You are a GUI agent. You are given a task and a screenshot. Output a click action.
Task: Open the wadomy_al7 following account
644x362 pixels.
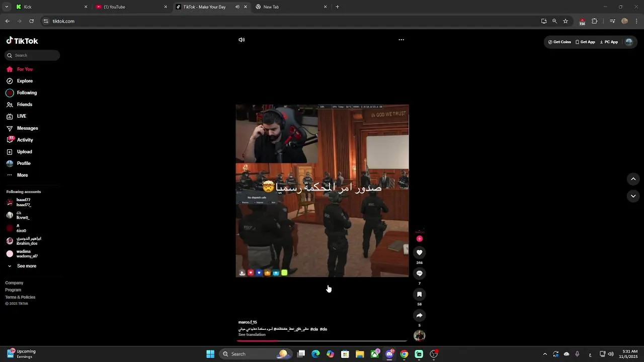pyautogui.click(x=22, y=254)
